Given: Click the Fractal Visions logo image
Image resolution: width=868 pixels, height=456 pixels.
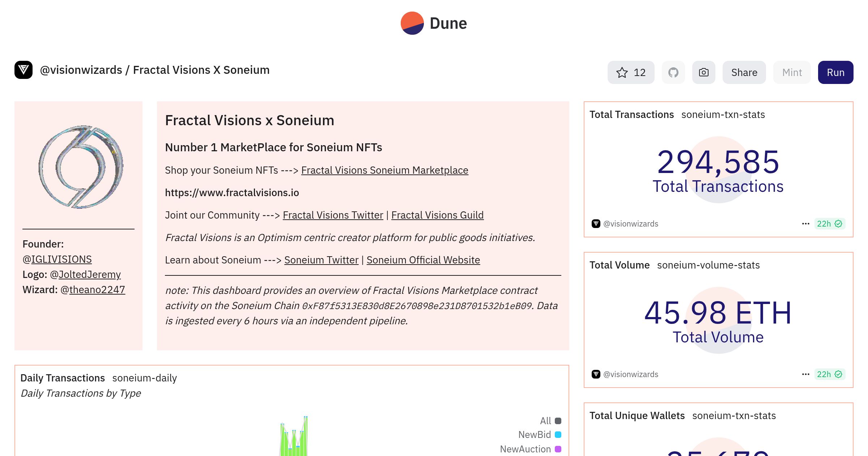Looking at the screenshot, I should click(x=80, y=167).
